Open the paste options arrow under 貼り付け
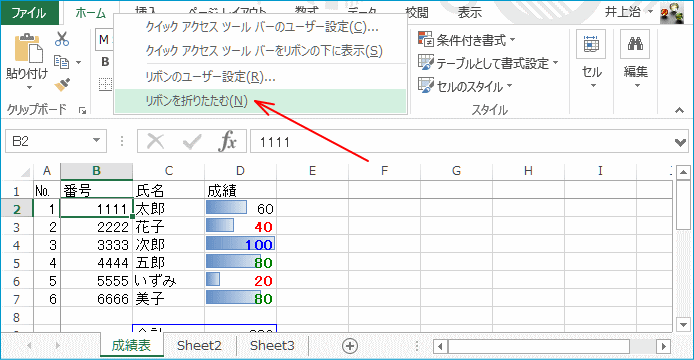 pyautogui.click(x=29, y=88)
